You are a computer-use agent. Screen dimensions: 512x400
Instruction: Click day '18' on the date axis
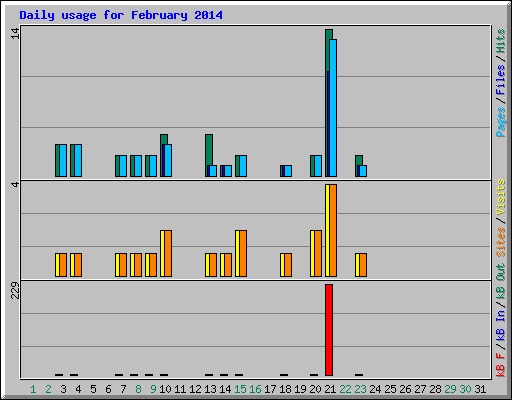click(x=285, y=389)
